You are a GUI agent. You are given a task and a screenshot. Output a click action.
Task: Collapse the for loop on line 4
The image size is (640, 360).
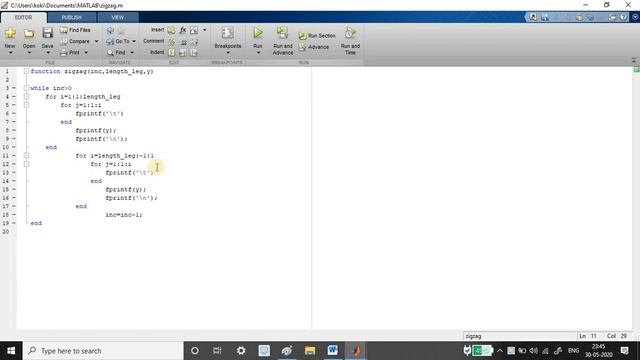coord(26,97)
